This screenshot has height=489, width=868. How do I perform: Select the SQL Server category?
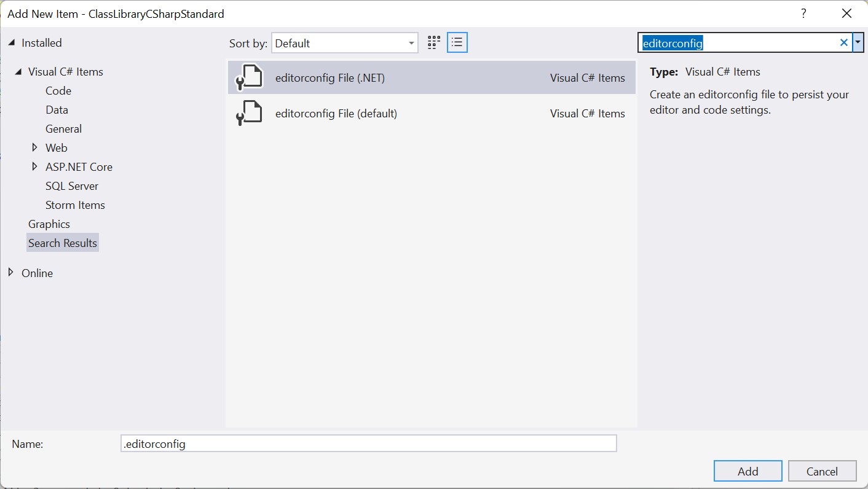click(x=72, y=186)
